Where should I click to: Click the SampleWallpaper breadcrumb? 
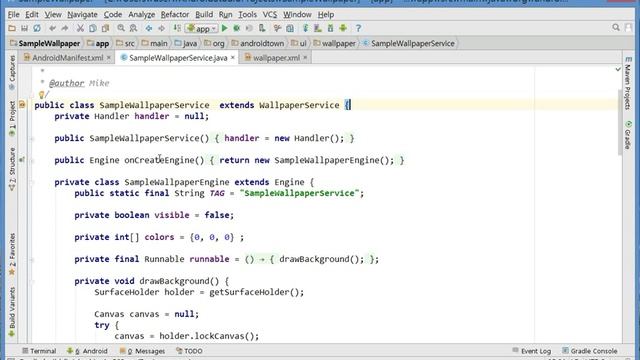(45, 43)
